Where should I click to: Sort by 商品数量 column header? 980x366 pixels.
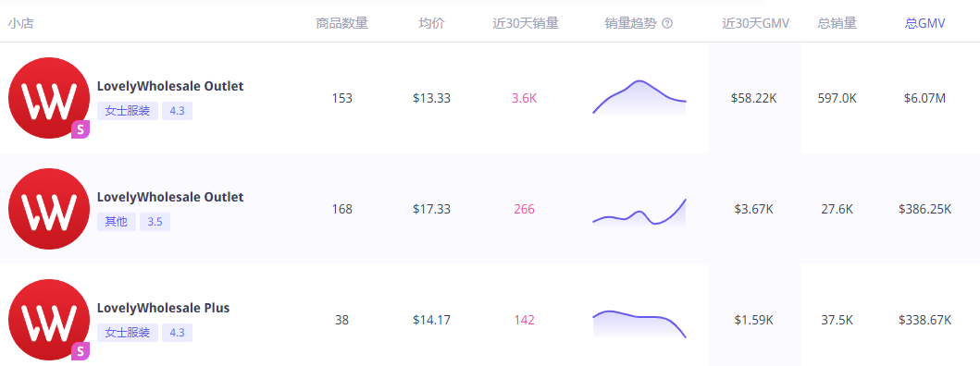click(342, 24)
